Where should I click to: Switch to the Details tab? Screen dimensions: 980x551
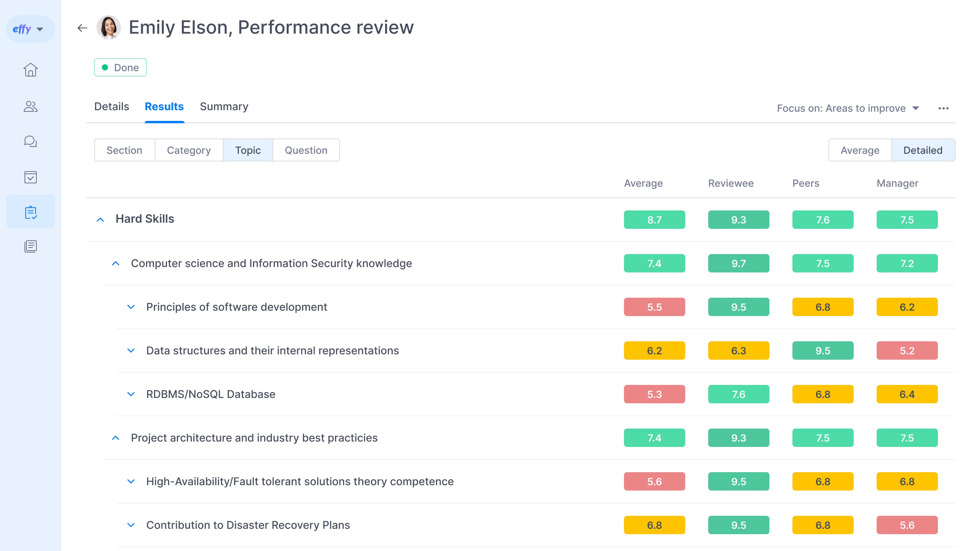click(111, 106)
